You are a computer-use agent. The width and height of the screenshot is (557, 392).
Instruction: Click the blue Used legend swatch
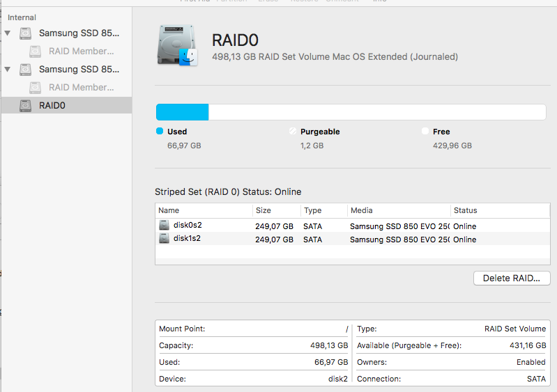tap(160, 132)
